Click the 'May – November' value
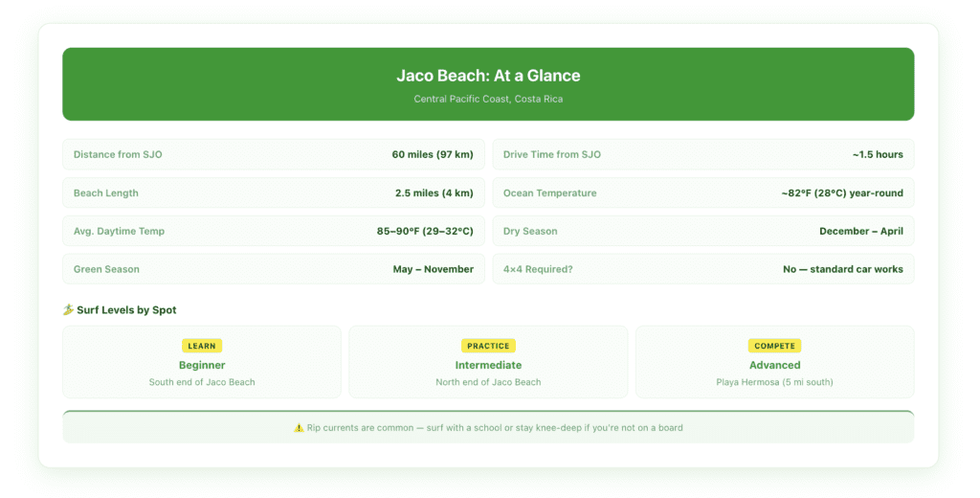The image size is (980, 498). (x=434, y=269)
